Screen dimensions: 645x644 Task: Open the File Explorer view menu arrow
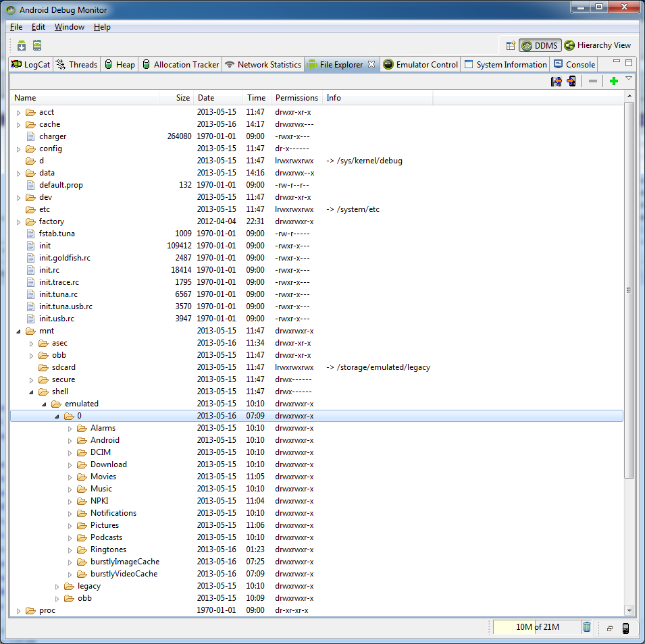(629, 78)
